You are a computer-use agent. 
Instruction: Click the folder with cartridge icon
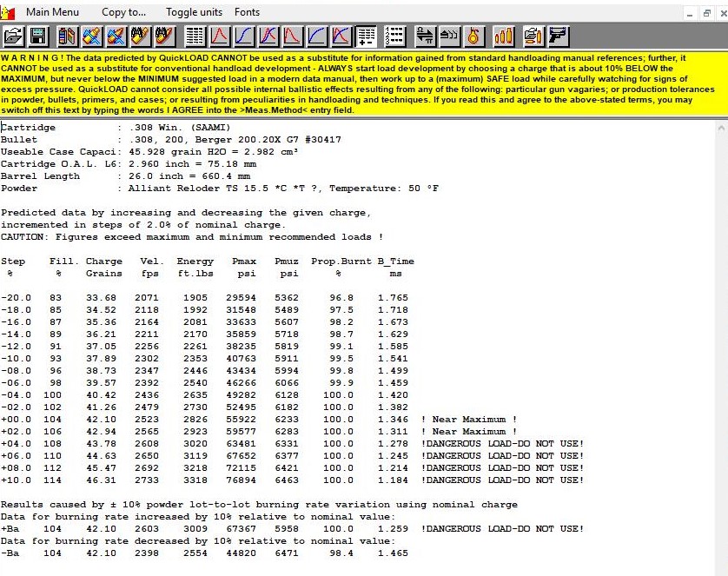coord(533,36)
